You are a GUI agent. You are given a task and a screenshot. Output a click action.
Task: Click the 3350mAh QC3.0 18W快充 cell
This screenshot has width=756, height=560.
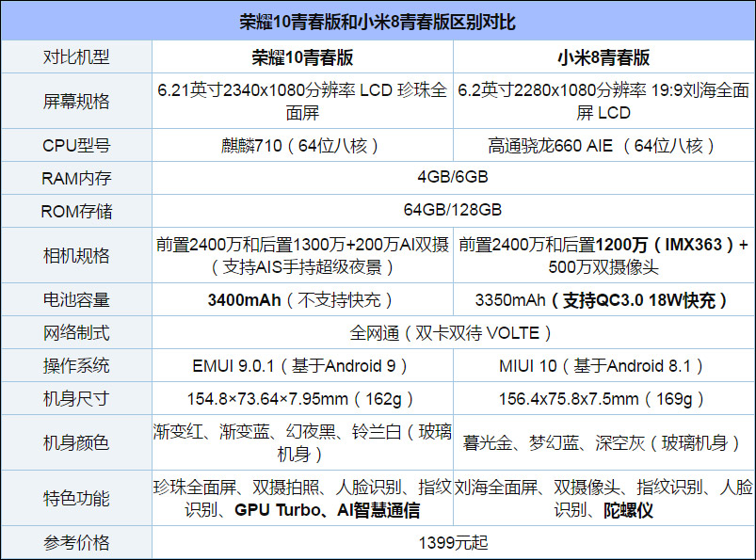tap(603, 299)
